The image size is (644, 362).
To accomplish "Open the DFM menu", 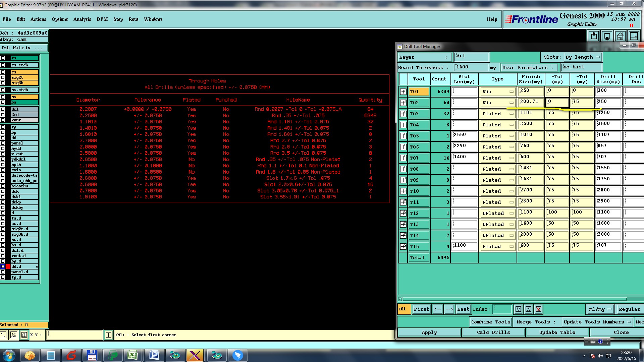I will click(102, 19).
